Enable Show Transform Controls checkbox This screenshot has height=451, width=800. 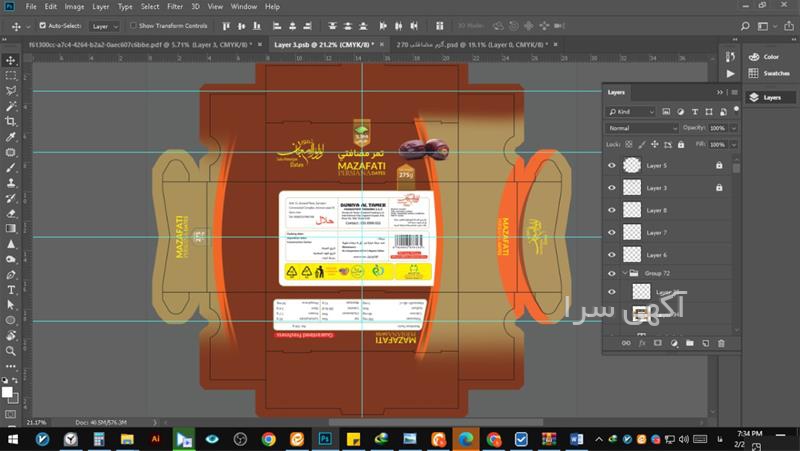pos(135,25)
